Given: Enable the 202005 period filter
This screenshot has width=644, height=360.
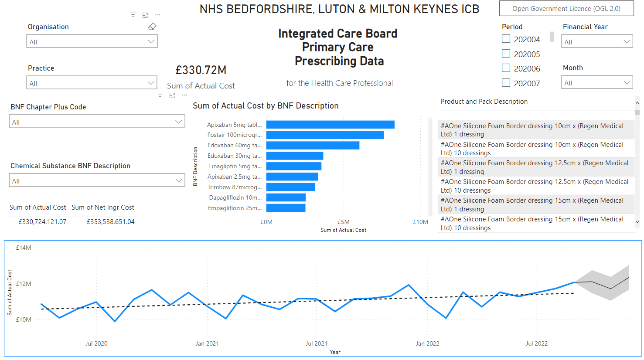Looking at the screenshot, I should [x=506, y=53].
